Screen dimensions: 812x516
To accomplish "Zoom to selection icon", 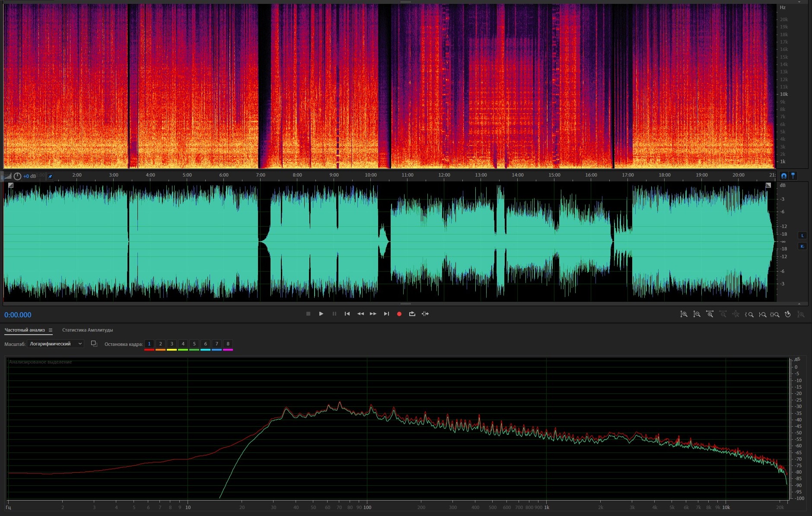I will coord(775,314).
